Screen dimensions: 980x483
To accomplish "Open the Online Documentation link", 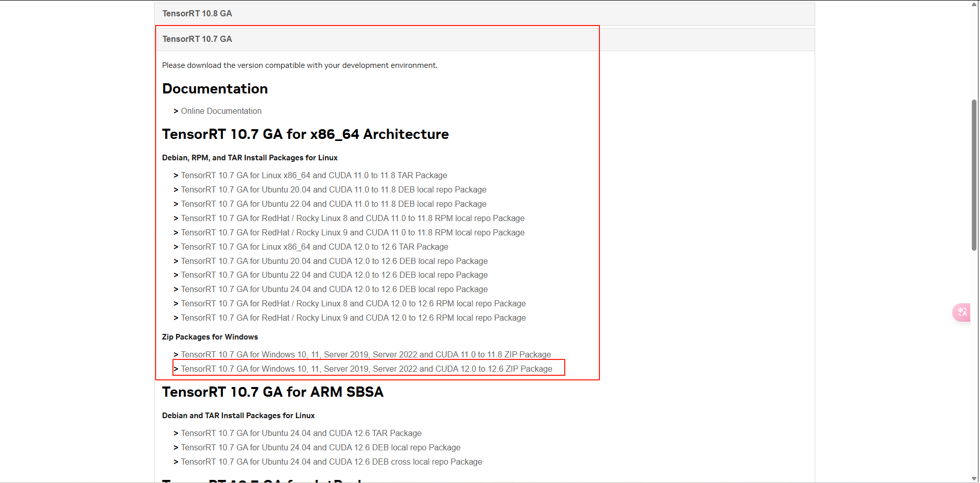I will pyautogui.click(x=221, y=111).
